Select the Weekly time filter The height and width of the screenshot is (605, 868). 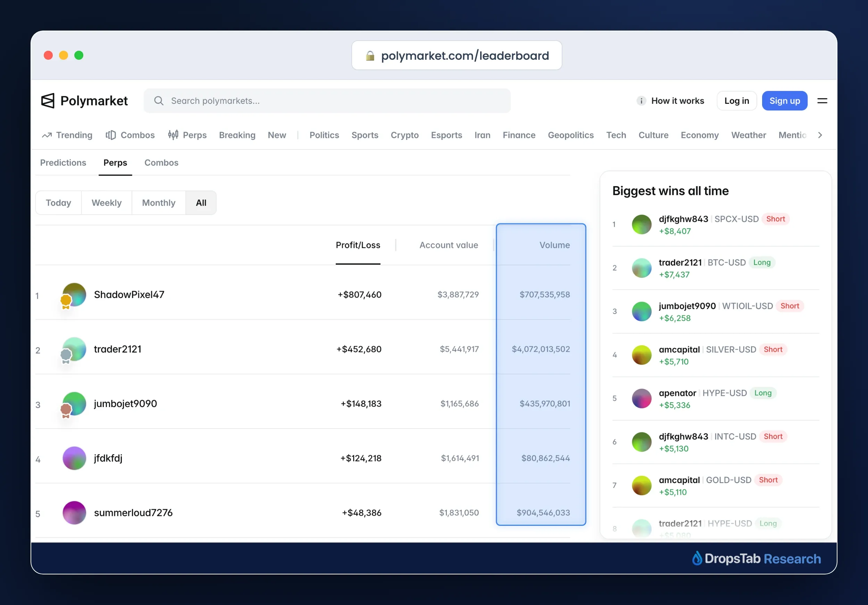pos(107,203)
